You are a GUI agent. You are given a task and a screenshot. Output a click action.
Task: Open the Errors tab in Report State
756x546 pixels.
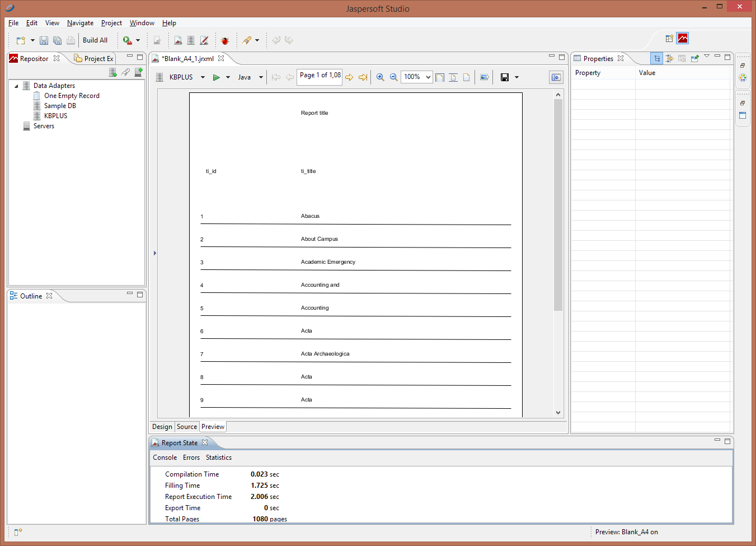click(x=191, y=458)
